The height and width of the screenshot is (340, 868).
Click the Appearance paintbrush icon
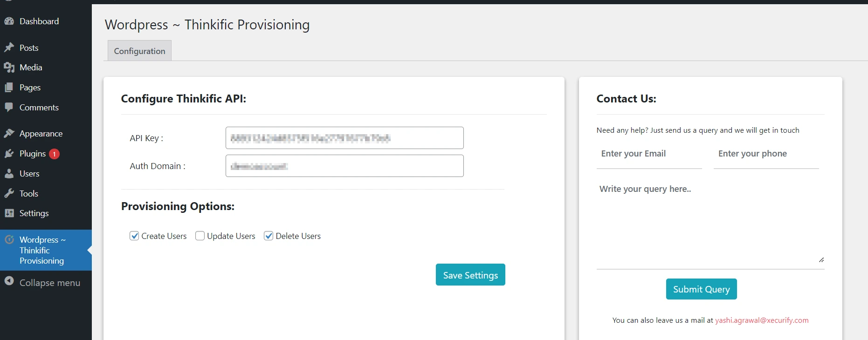(9, 134)
